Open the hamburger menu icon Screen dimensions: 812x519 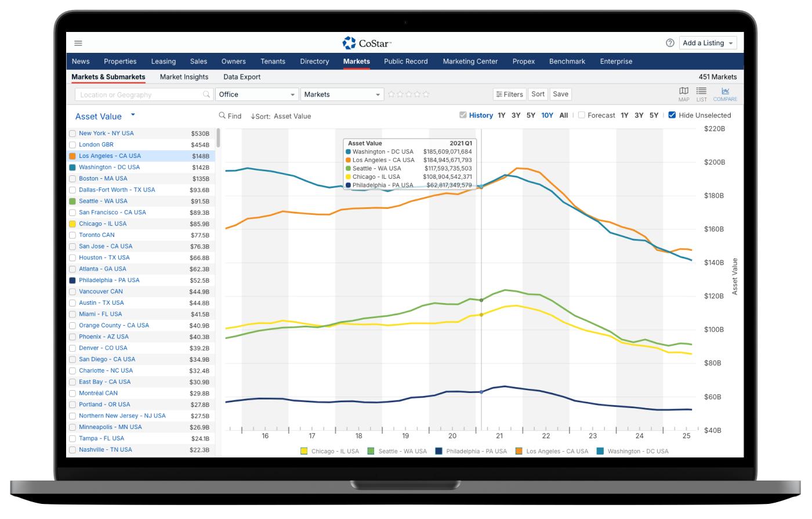tap(78, 43)
